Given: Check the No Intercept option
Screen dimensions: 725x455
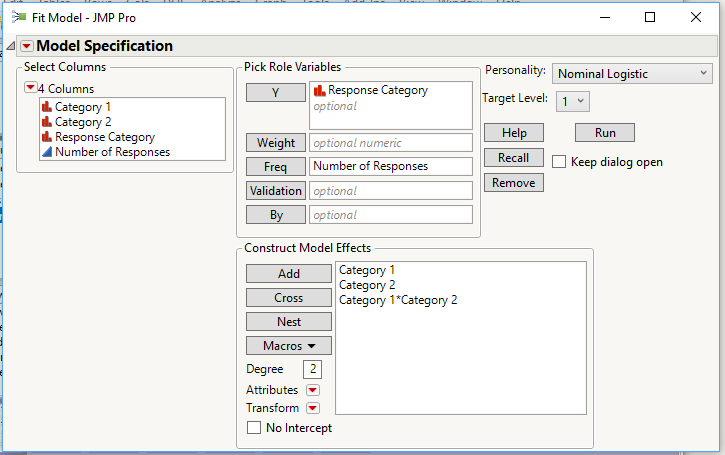Looking at the screenshot, I should click(x=254, y=428).
